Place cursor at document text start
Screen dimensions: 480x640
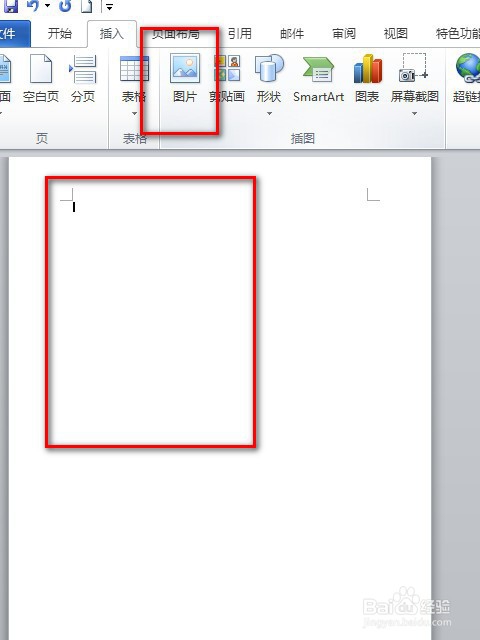(74, 207)
